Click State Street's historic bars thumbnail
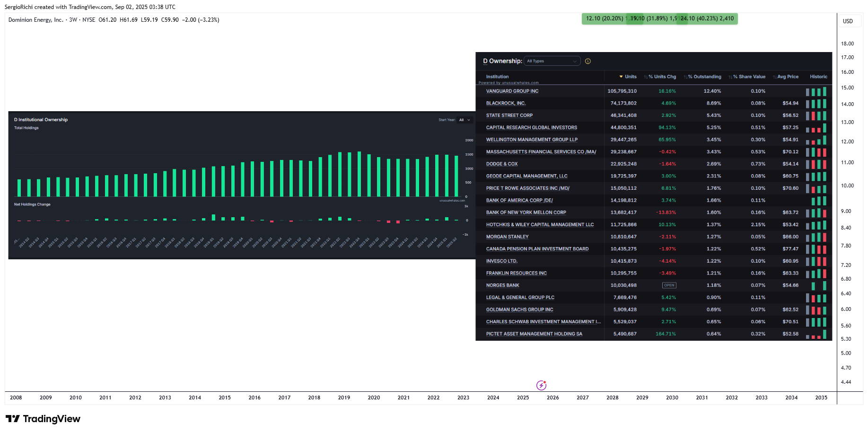 pos(816,115)
